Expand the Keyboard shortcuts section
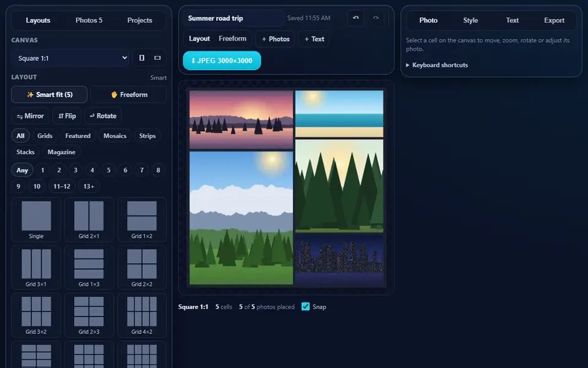 coord(437,65)
